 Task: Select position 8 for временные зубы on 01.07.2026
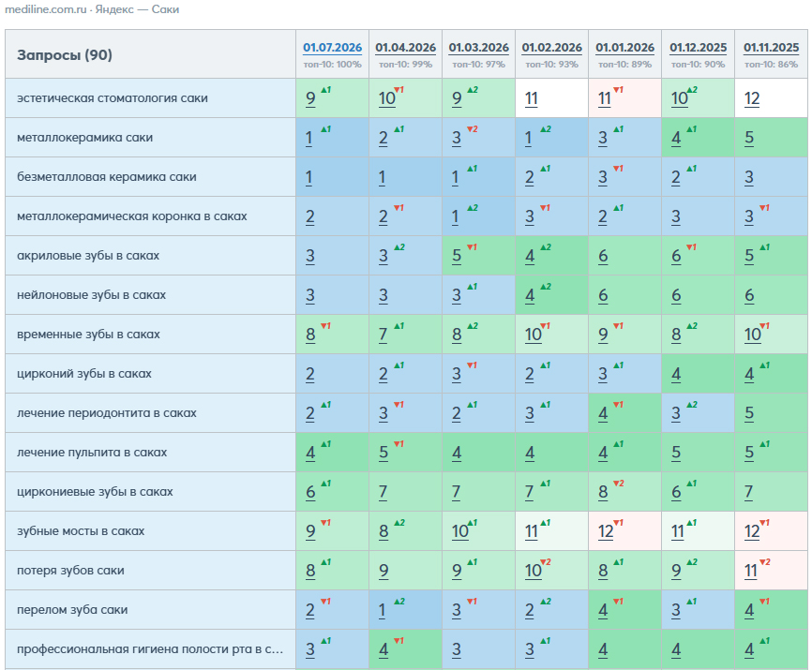[310, 335]
